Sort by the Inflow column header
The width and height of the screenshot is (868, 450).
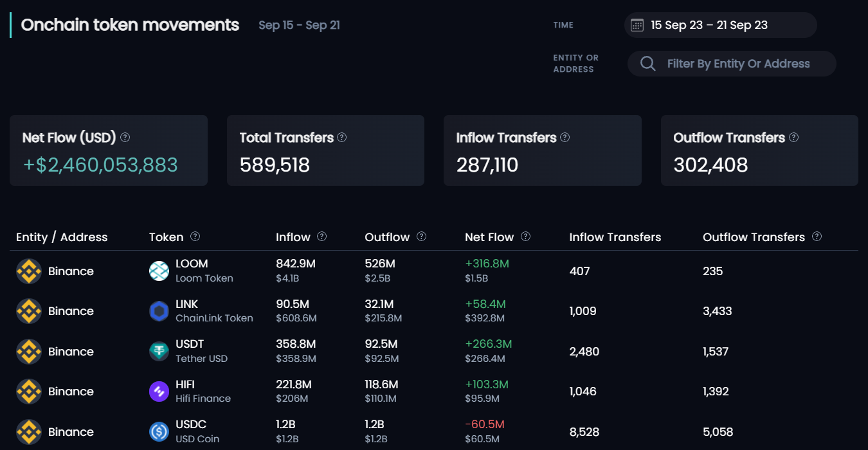[293, 237]
